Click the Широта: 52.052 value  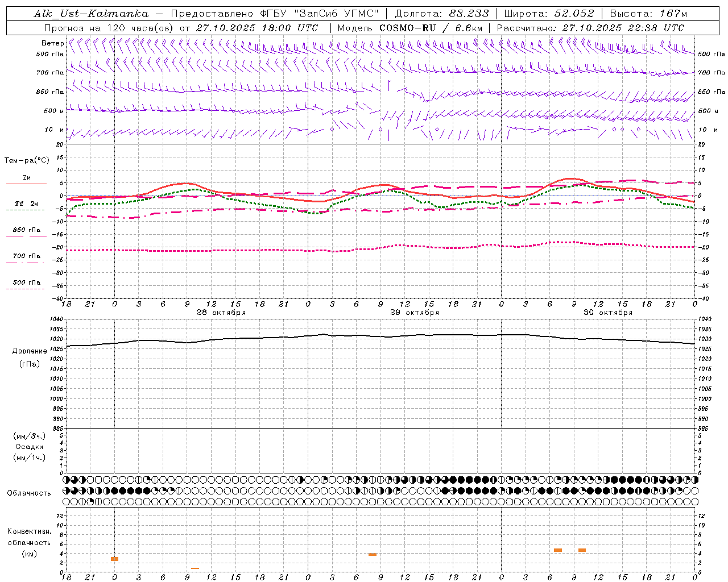point(549,14)
